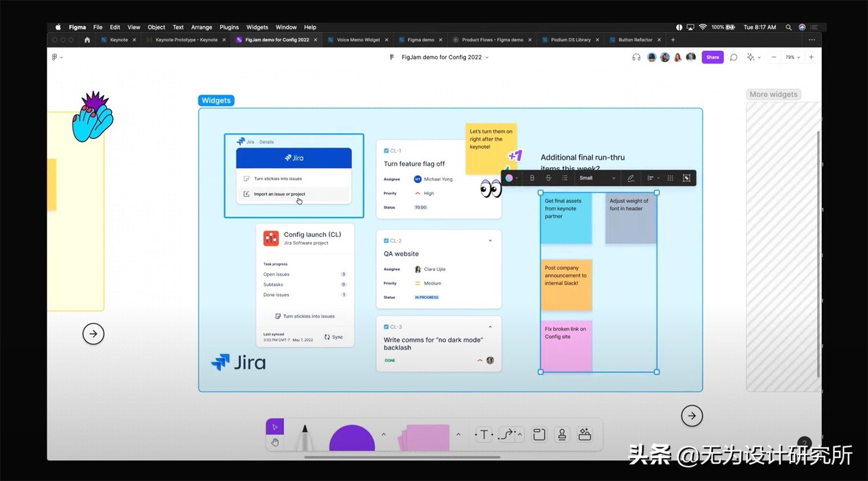Click the headphones audio icon in the top bar

(636, 57)
